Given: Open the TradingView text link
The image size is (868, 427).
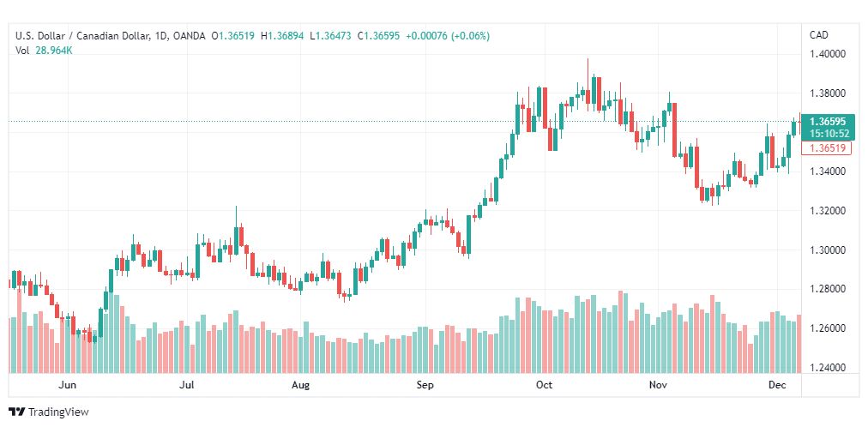Looking at the screenshot, I should (58, 412).
